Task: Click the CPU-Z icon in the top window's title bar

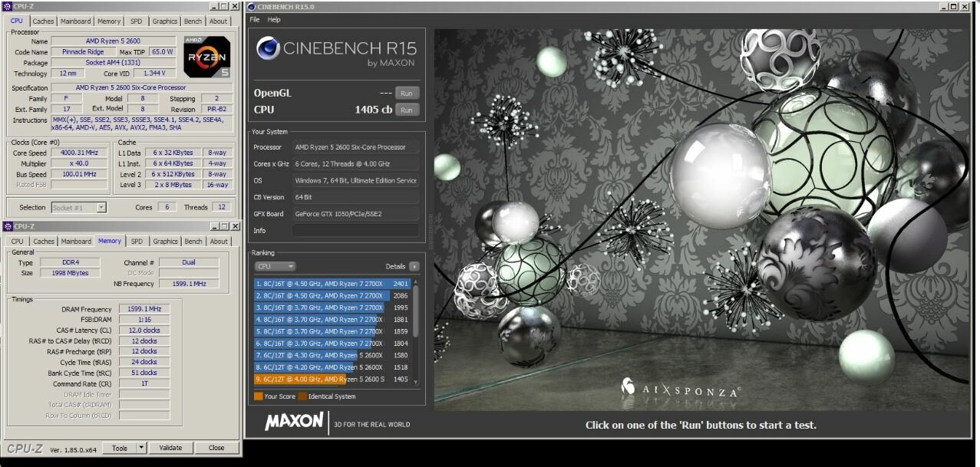Action: pos(8,6)
